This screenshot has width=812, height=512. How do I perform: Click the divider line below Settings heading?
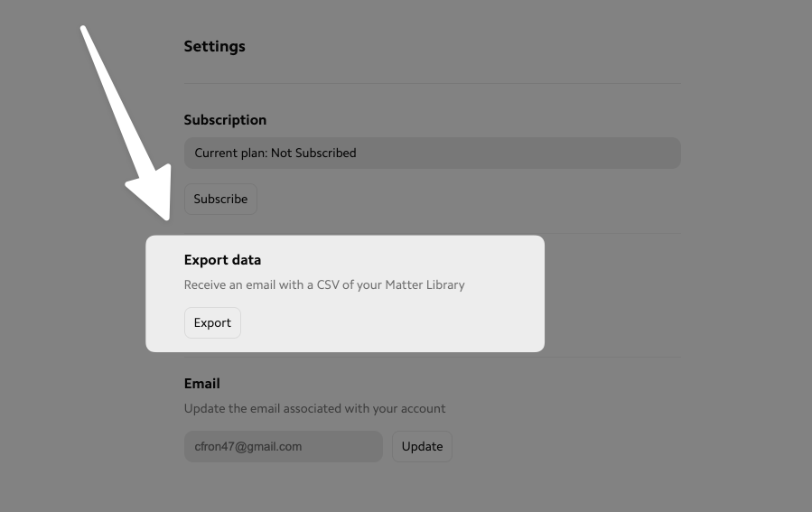[x=432, y=84]
